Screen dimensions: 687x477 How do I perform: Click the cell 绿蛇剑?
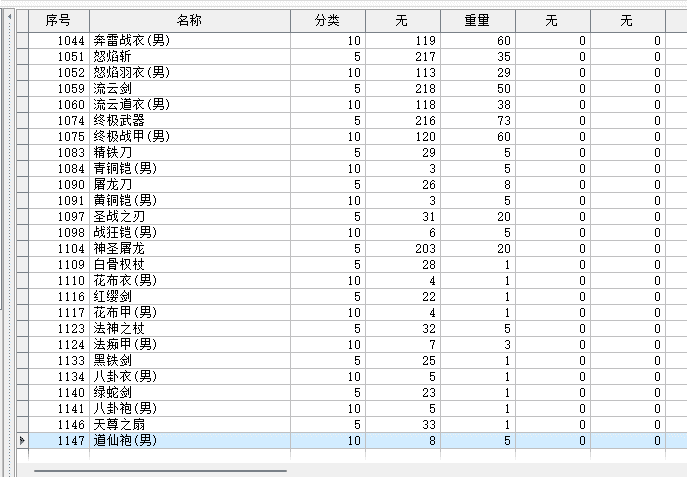coord(190,392)
